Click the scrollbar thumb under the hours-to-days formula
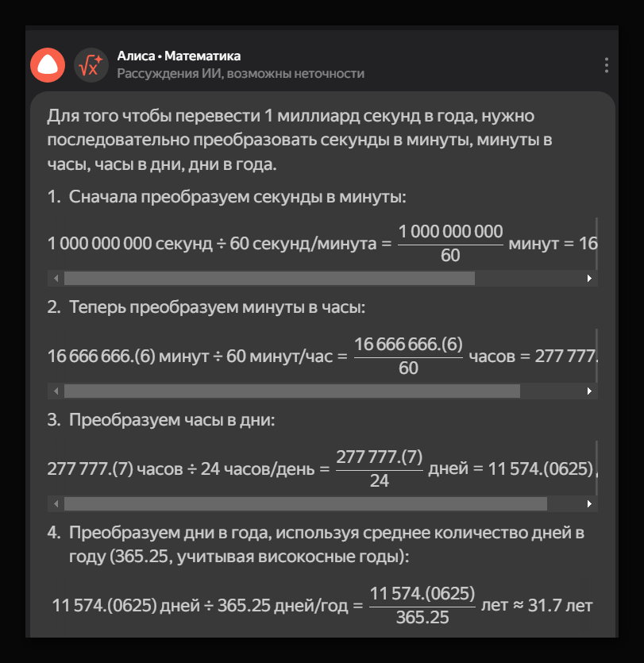Image resolution: width=644 pixels, height=663 pixels. click(x=305, y=504)
